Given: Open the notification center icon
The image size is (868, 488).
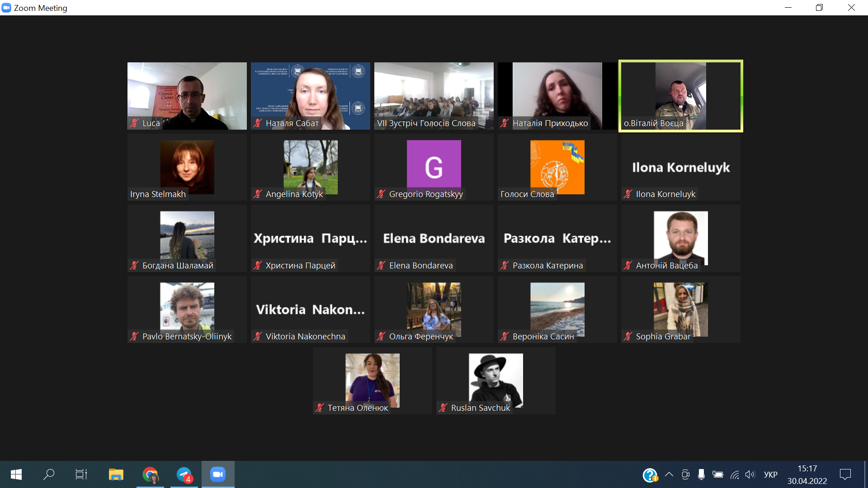Looking at the screenshot, I should pos(845,474).
